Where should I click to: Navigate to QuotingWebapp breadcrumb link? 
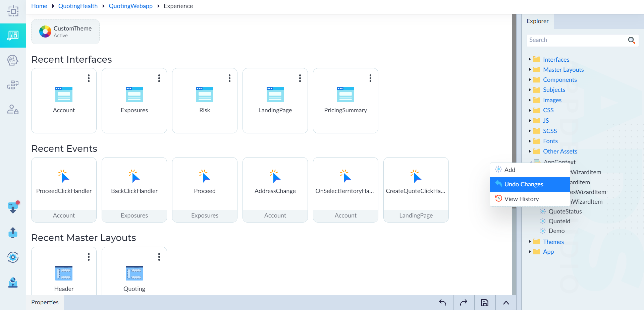[130, 6]
